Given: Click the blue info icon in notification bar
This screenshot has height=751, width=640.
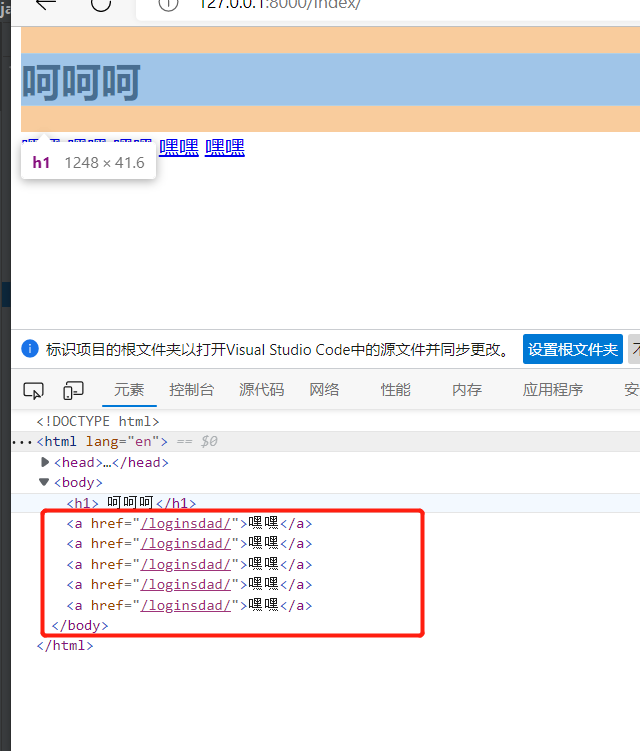Looking at the screenshot, I should (x=30, y=349).
